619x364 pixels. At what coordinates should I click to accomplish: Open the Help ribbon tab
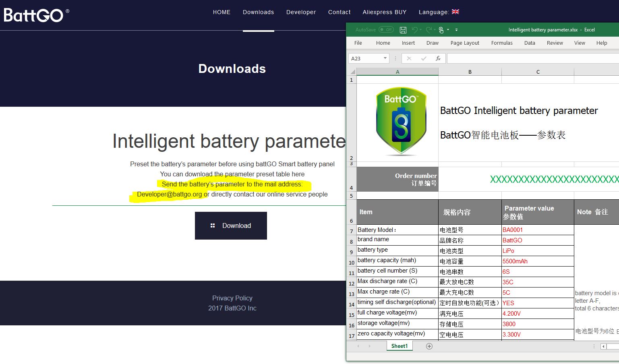[x=602, y=43]
